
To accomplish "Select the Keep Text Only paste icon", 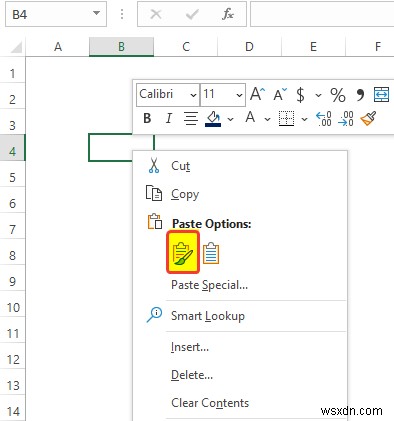I will point(211,253).
